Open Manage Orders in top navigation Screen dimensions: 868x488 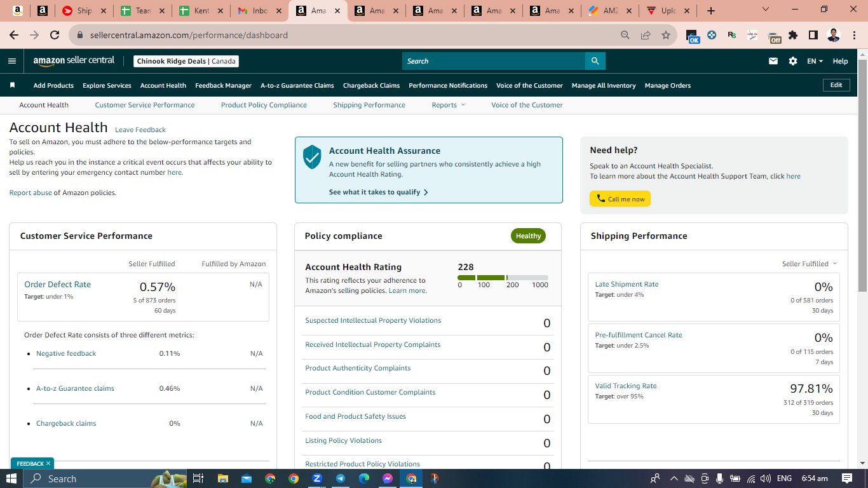668,85
